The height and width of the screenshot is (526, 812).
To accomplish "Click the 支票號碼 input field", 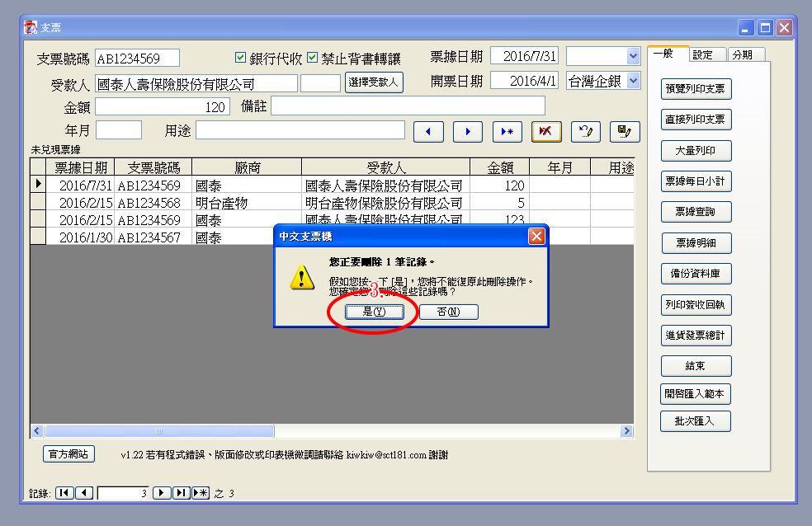I will (x=137, y=58).
